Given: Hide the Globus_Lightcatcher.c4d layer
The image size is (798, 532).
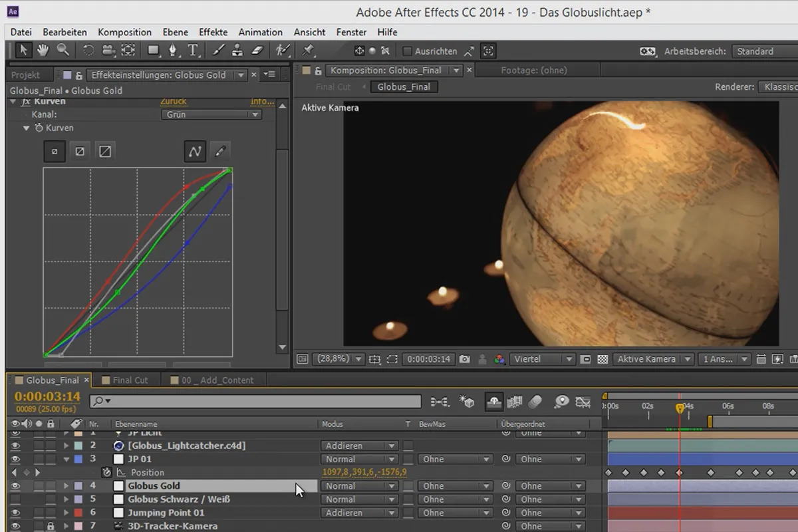Looking at the screenshot, I should point(15,446).
